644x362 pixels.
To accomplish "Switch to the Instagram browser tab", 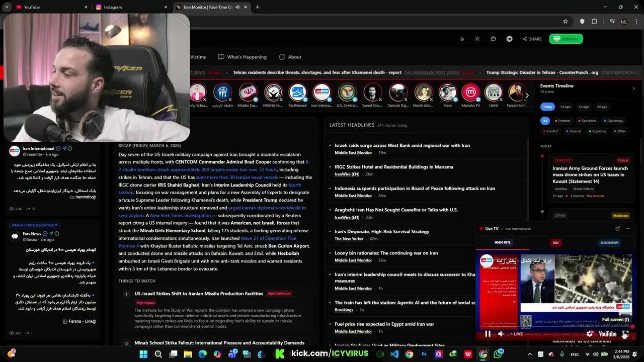I will point(130,7).
